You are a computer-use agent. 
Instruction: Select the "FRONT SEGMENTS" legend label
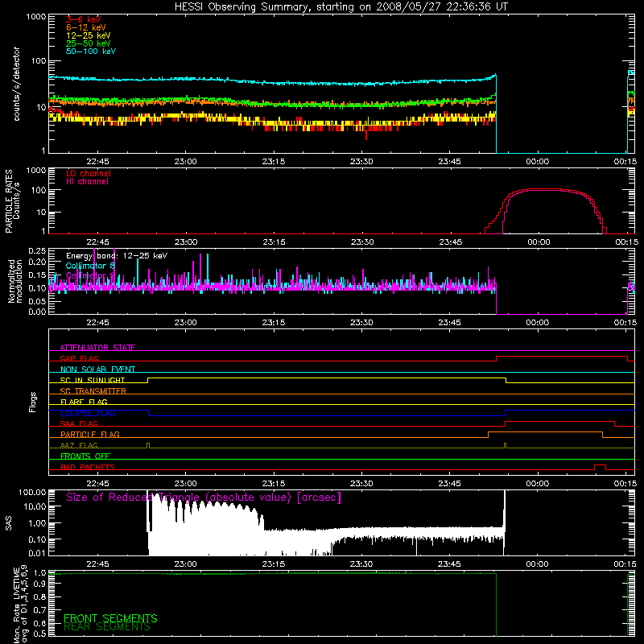click(x=110, y=618)
